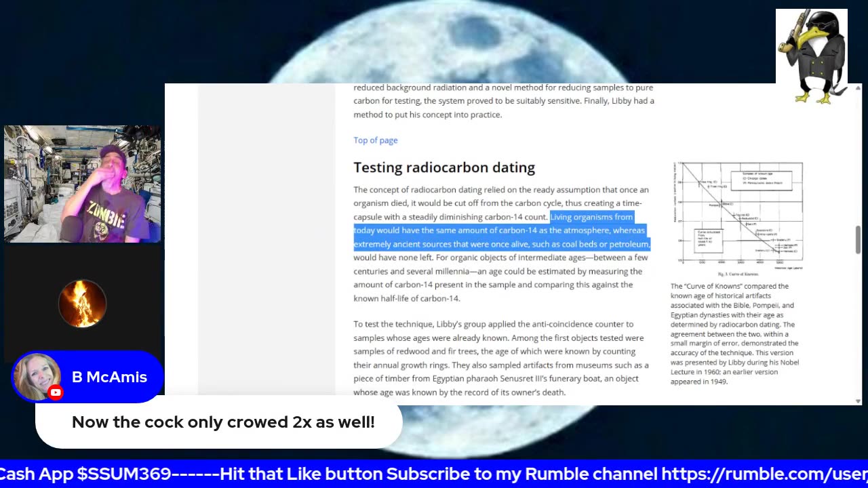Image resolution: width=868 pixels, height=488 pixels.
Task: Click the 'Testing radiocarbon dating' heading
Action: click(x=444, y=167)
